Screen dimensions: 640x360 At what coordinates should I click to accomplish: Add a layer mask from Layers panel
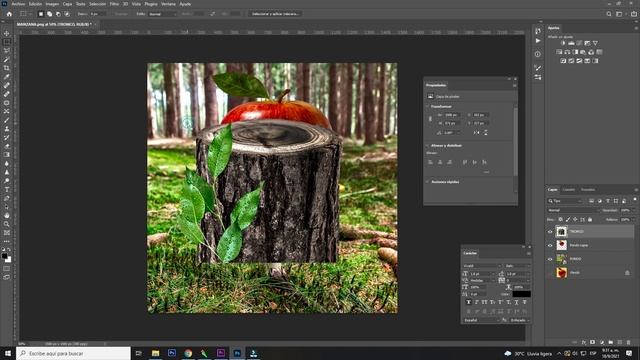coord(593,342)
